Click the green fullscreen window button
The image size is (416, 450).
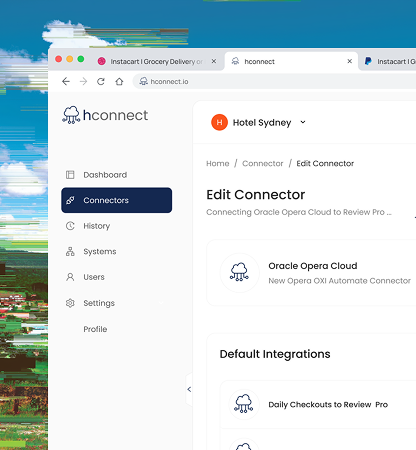pyautogui.click(x=81, y=59)
